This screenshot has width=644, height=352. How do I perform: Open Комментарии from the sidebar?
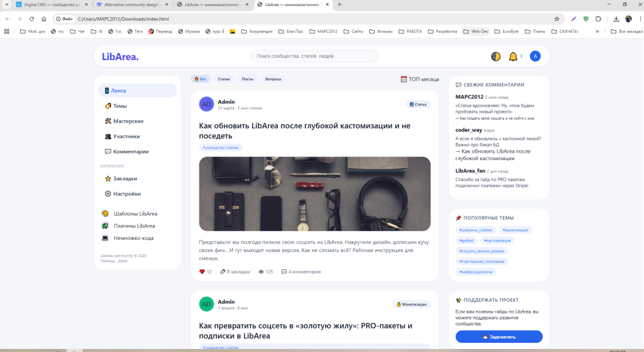tap(130, 151)
